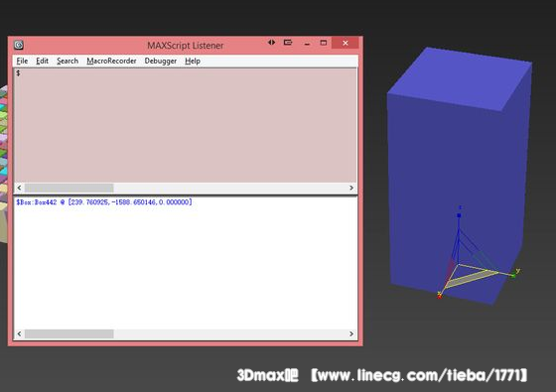Minimize the MAXScript Listener window

pos(307,44)
